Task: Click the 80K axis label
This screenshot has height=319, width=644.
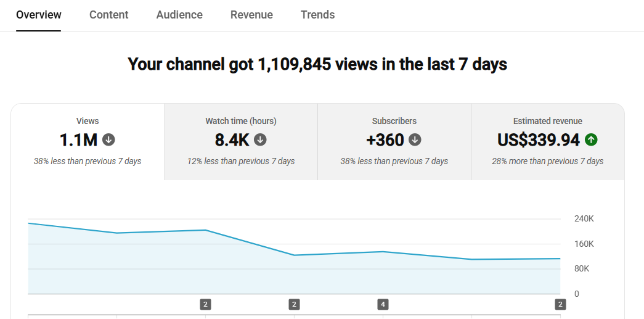Action: (582, 269)
